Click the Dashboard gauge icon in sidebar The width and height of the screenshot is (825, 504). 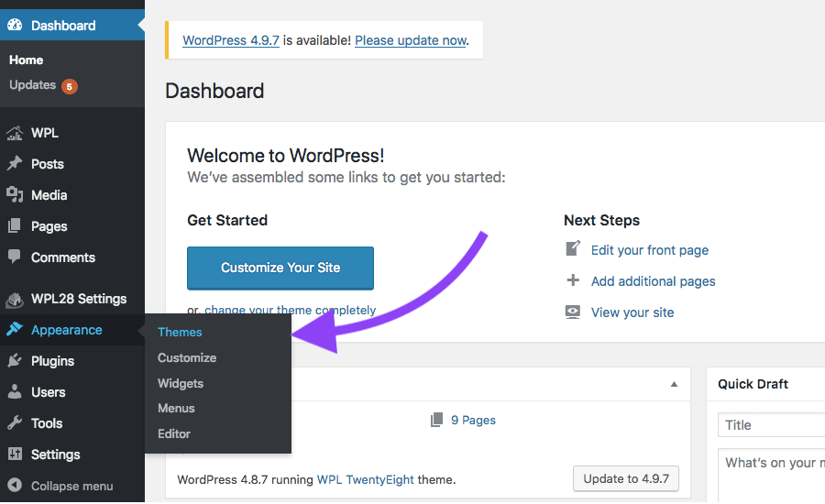tap(15, 25)
